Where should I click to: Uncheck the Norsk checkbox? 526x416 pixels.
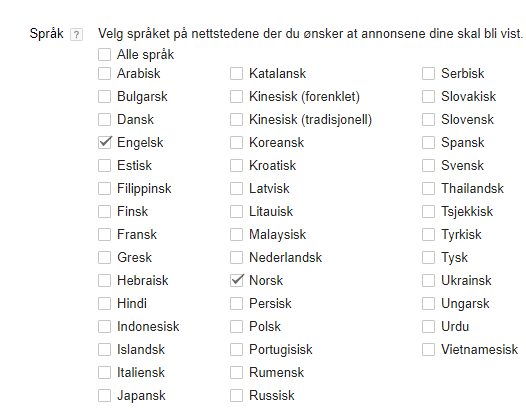click(236, 280)
